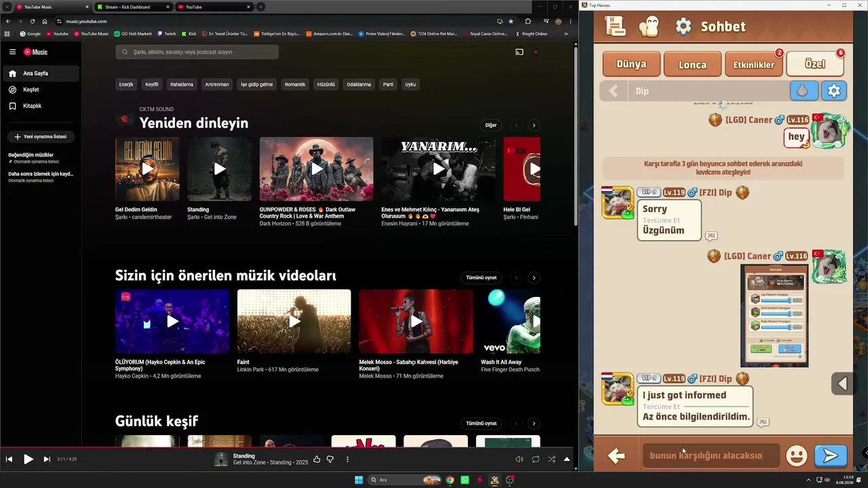
Task: Expand the now playing player page
Action: [x=567, y=459]
